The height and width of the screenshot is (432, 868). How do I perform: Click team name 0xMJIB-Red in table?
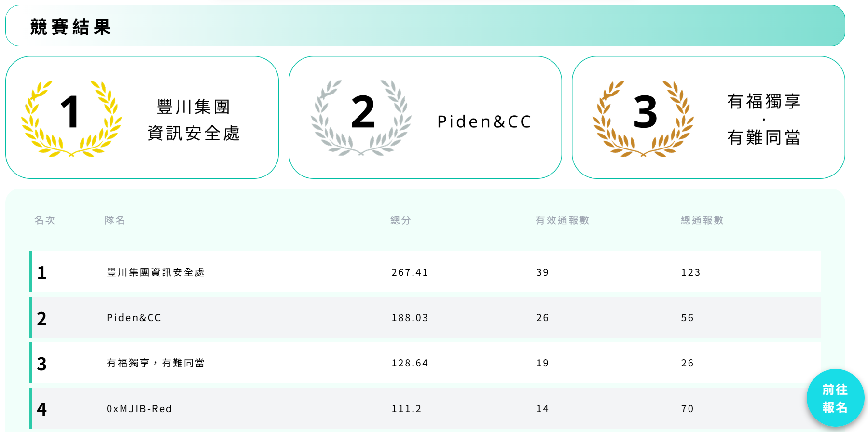139,409
